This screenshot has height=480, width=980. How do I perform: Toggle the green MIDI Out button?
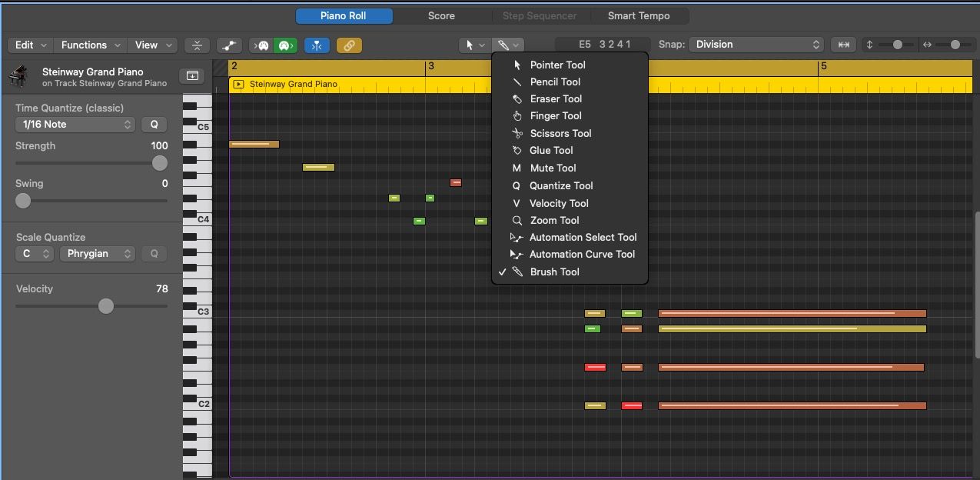pos(285,45)
